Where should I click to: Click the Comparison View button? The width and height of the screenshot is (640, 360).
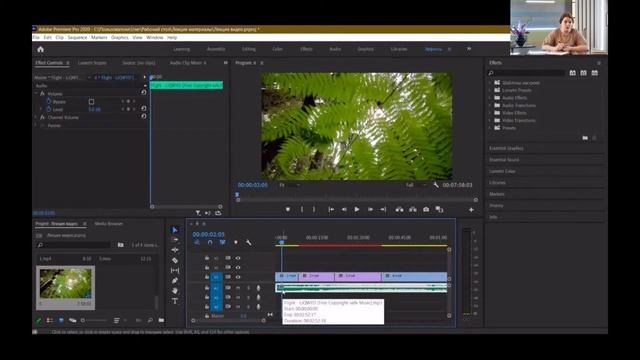[x=439, y=209]
